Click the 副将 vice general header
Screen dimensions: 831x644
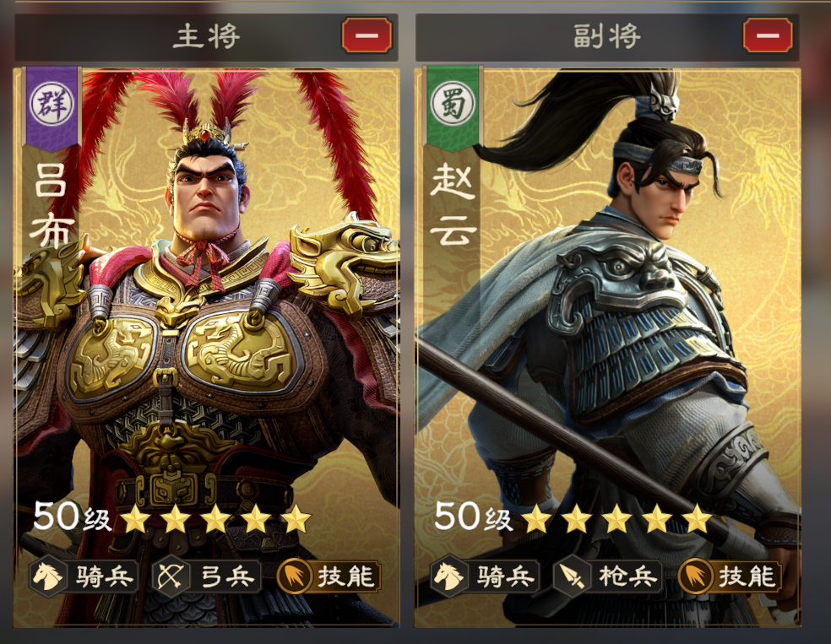(607, 37)
